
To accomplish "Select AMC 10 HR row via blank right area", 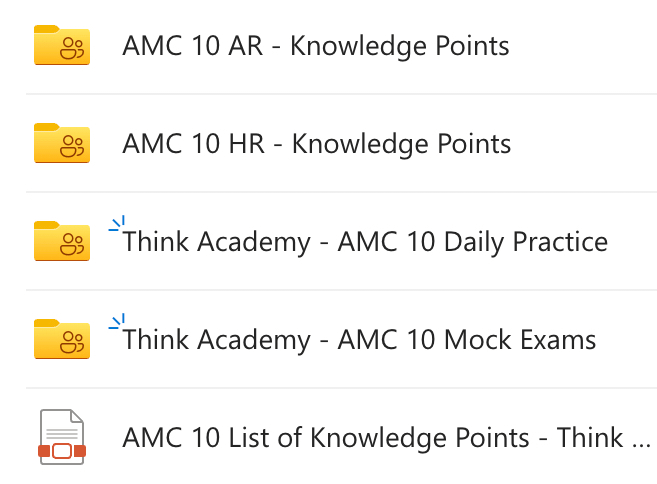I will [x=590, y=144].
